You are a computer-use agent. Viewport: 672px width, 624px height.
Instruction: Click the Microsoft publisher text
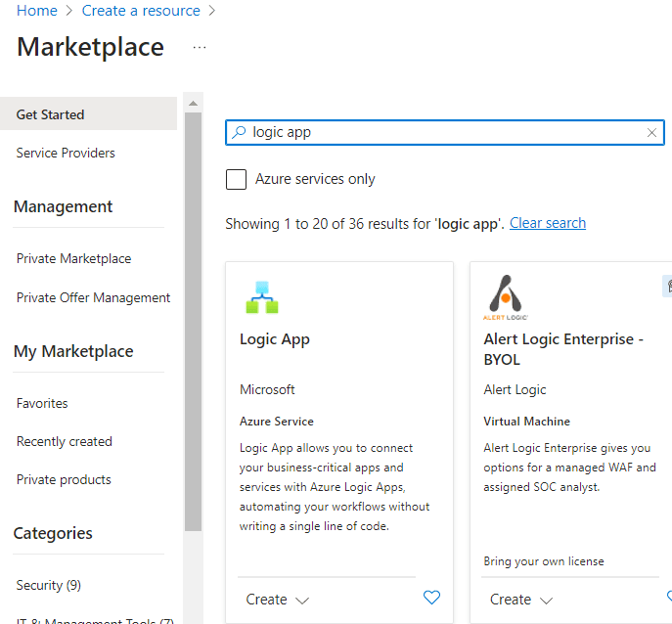tap(267, 389)
